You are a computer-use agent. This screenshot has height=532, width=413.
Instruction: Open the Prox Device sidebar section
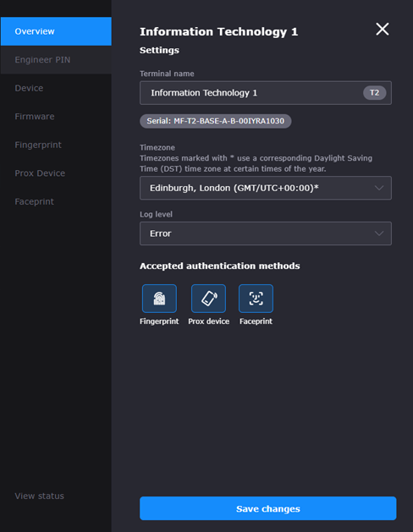coord(56,173)
